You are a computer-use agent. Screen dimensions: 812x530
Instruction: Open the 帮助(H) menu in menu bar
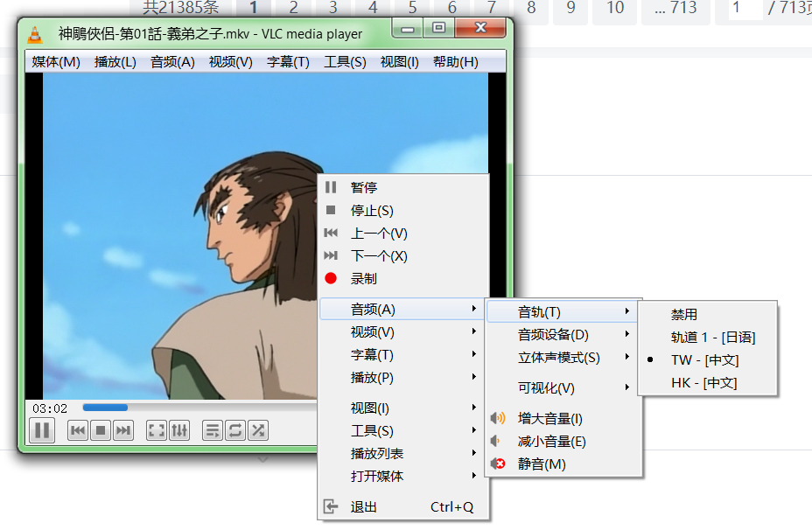pyautogui.click(x=456, y=61)
